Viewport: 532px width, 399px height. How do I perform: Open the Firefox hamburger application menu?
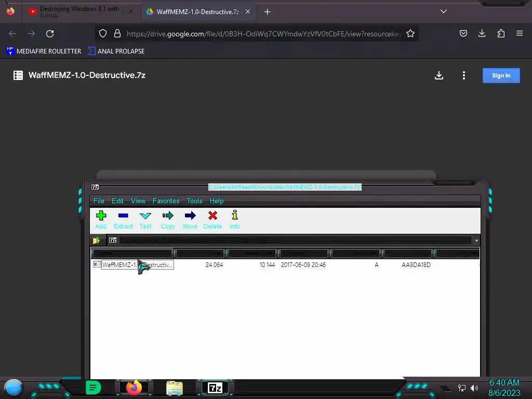point(520,33)
